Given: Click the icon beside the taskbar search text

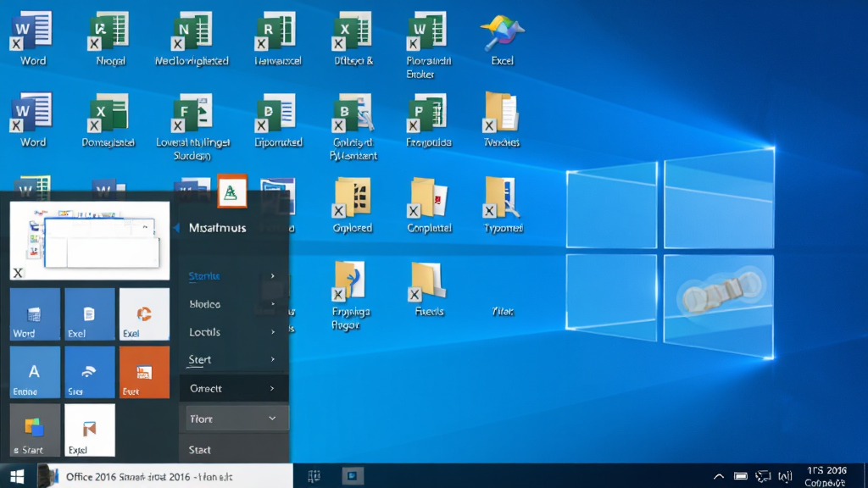Looking at the screenshot, I should click(x=48, y=476).
